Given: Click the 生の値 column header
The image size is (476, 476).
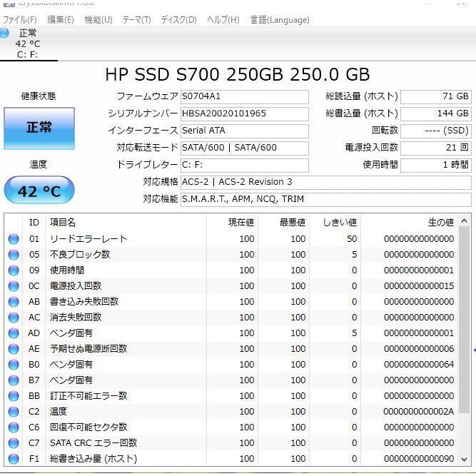Looking at the screenshot, I should 440,223.
